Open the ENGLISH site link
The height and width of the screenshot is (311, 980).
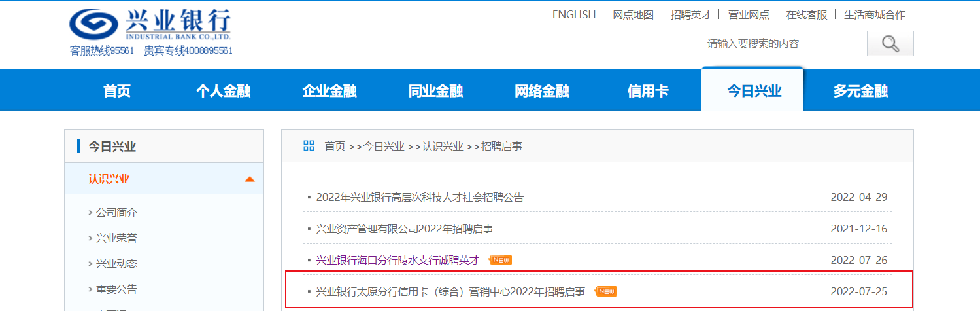(574, 14)
